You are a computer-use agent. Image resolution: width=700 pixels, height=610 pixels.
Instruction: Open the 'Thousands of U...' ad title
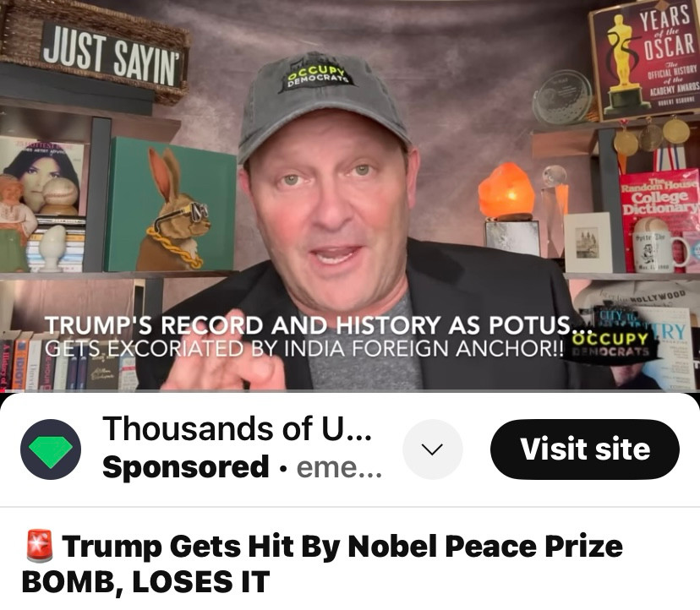[x=237, y=429]
